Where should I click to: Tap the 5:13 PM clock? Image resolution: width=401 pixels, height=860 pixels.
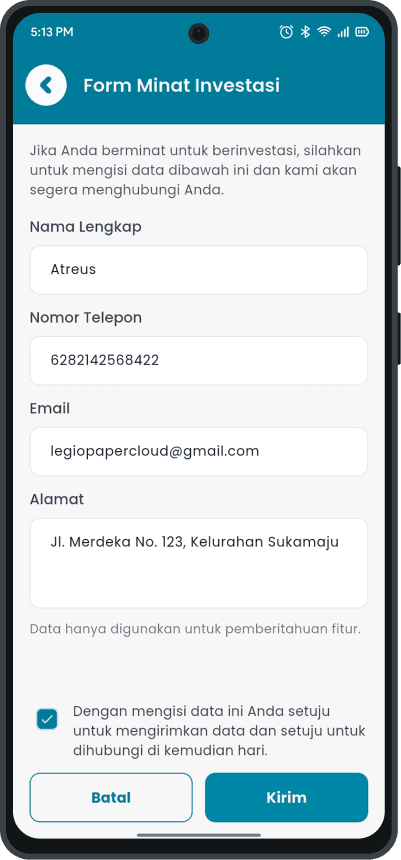point(52,32)
